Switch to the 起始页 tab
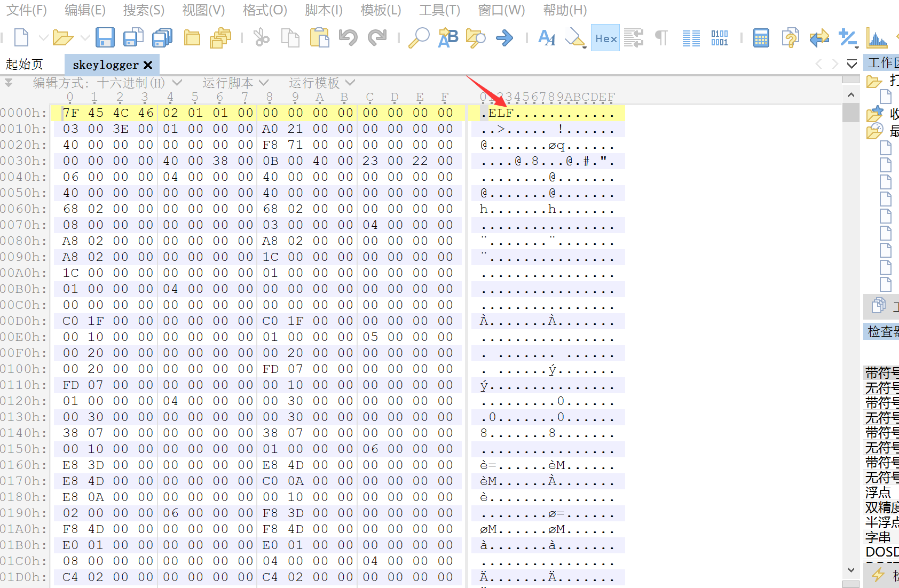The height and width of the screenshot is (588, 899). coord(25,65)
